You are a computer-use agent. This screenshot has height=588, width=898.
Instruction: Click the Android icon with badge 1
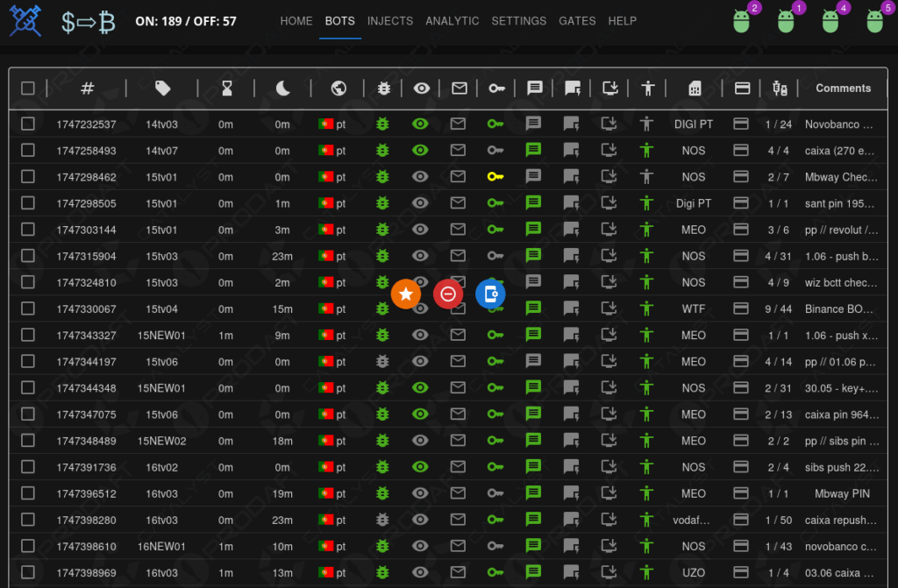(786, 21)
